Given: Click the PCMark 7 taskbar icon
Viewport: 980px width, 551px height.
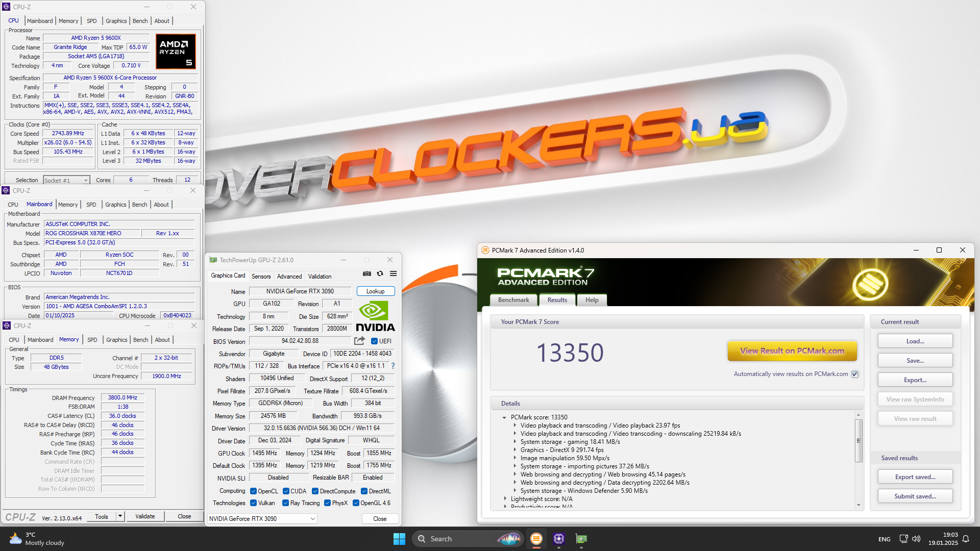Looking at the screenshot, I should tap(536, 539).
